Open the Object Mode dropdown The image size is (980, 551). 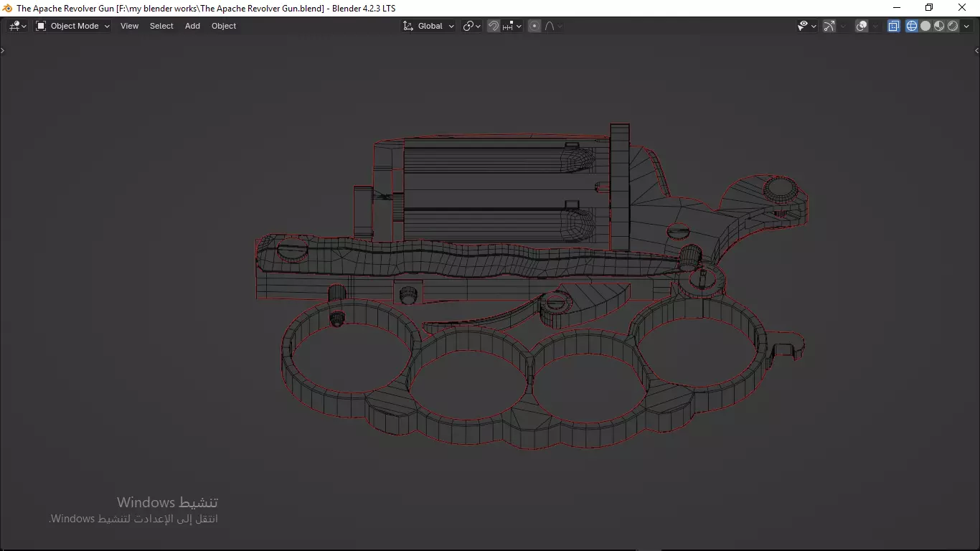pos(73,26)
